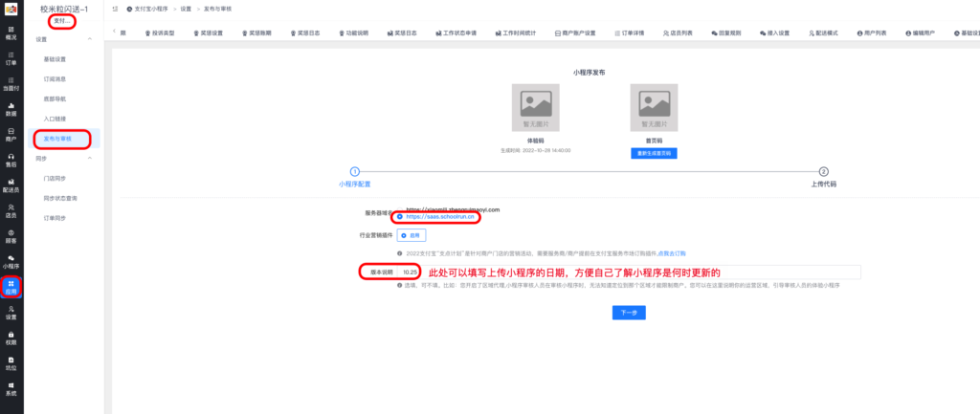Switch to the 回复规则 tab
The width and height of the screenshot is (980, 414).
[x=726, y=32]
